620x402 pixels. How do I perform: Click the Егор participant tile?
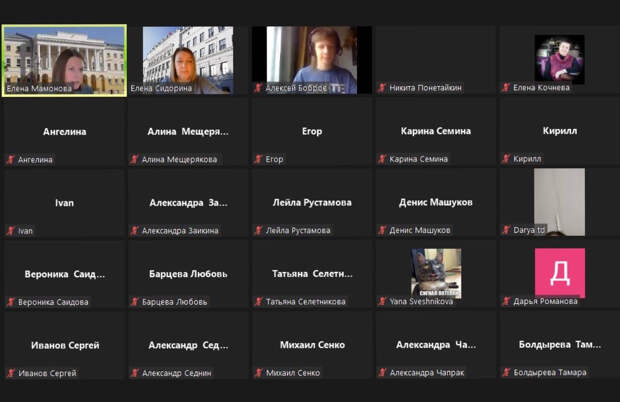[x=311, y=132]
